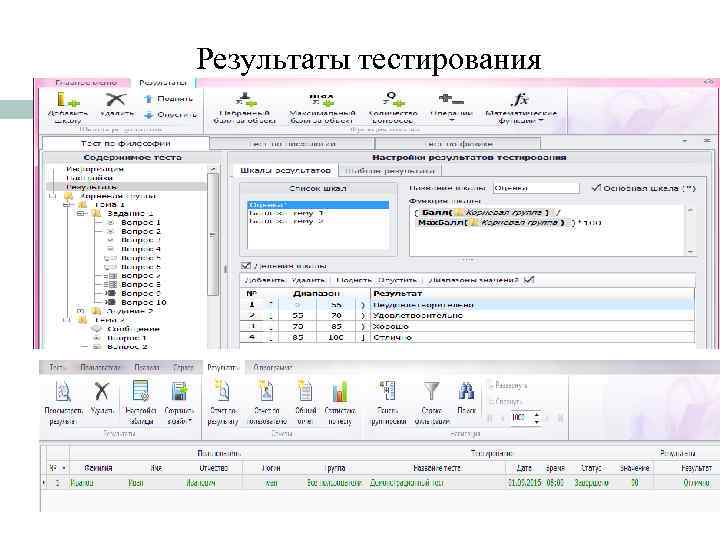720x540 pixels.
Task: Switch to the 'Главное меню' ribbon tab
Action: pyautogui.click(x=86, y=83)
